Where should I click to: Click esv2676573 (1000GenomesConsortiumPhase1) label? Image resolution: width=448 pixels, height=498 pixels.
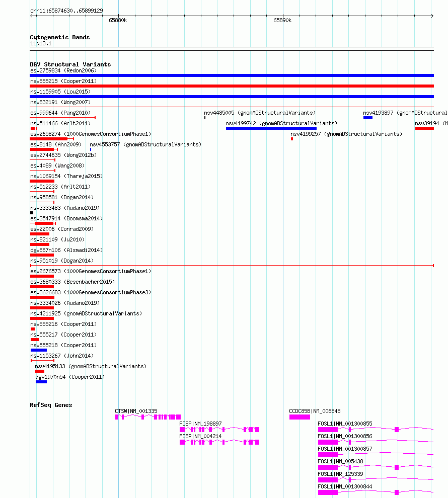tap(91, 271)
